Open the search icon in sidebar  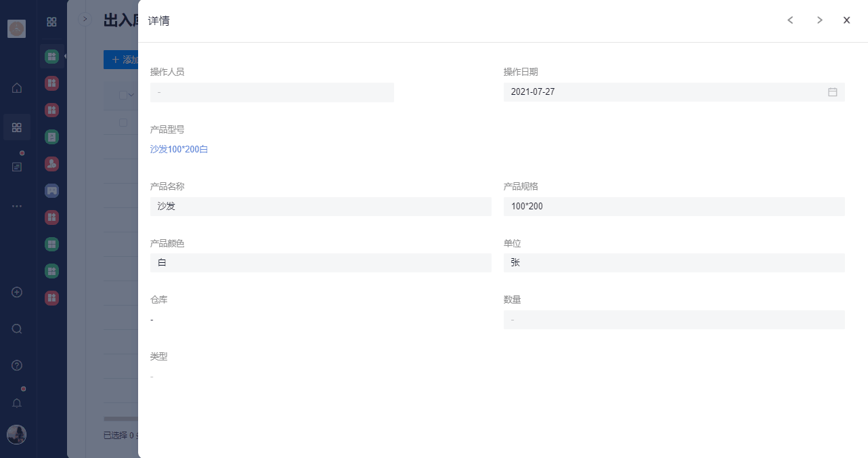[17, 329]
